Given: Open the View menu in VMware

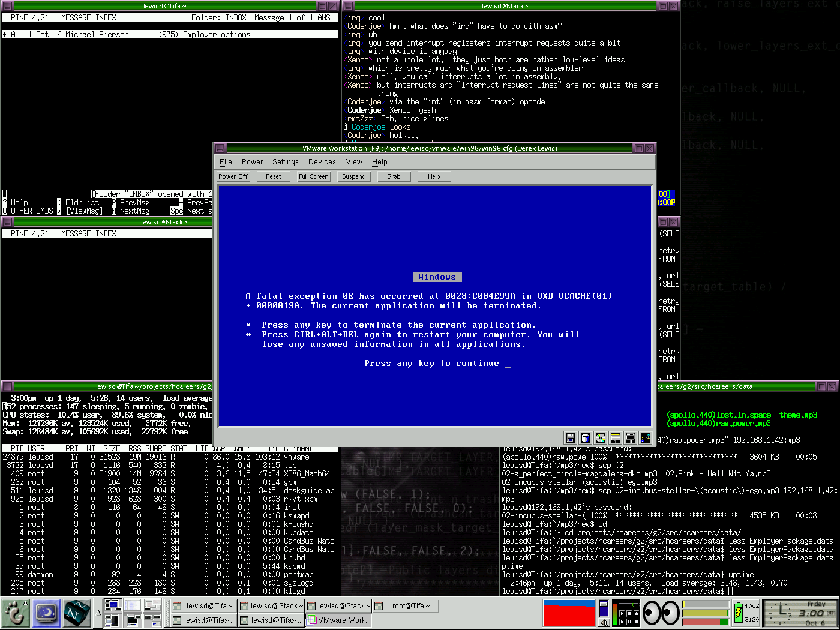Looking at the screenshot, I should [x=354, y=162].
